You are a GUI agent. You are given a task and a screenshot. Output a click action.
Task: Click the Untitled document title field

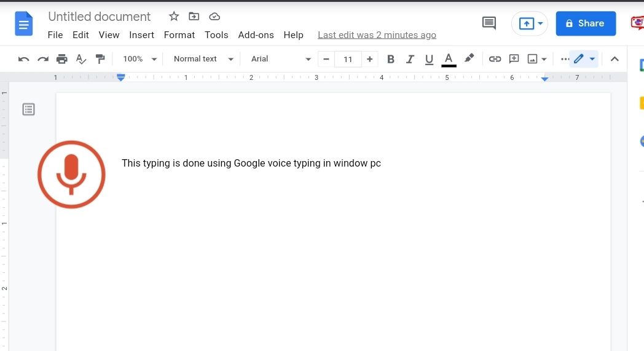click(x=100, y=17)
